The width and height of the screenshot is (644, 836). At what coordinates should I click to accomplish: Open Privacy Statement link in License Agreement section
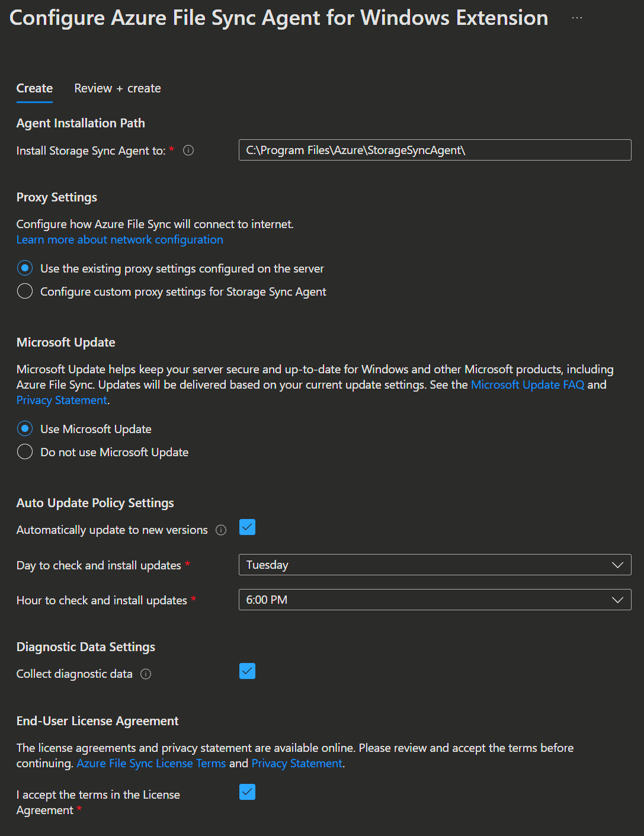pyautogui.click(x=297, y=763)
